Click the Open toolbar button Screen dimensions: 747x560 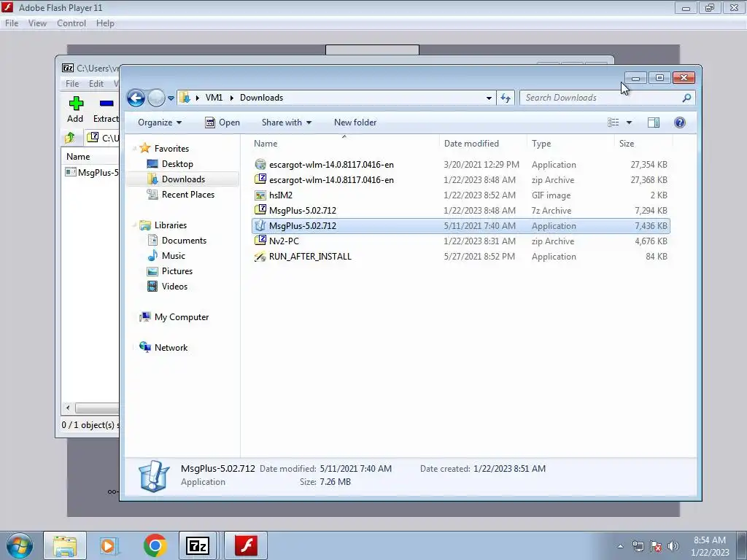pyautogui.click(x=222, y=122)
